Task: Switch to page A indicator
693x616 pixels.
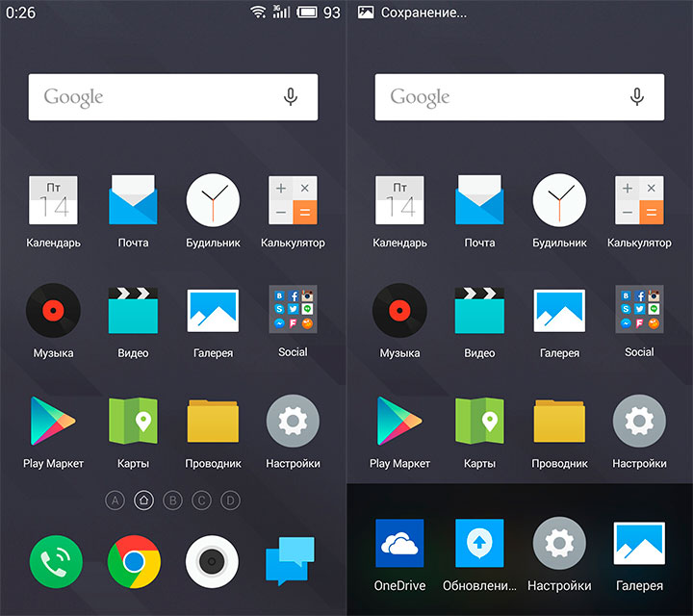Action: click(x=115, y=500)
